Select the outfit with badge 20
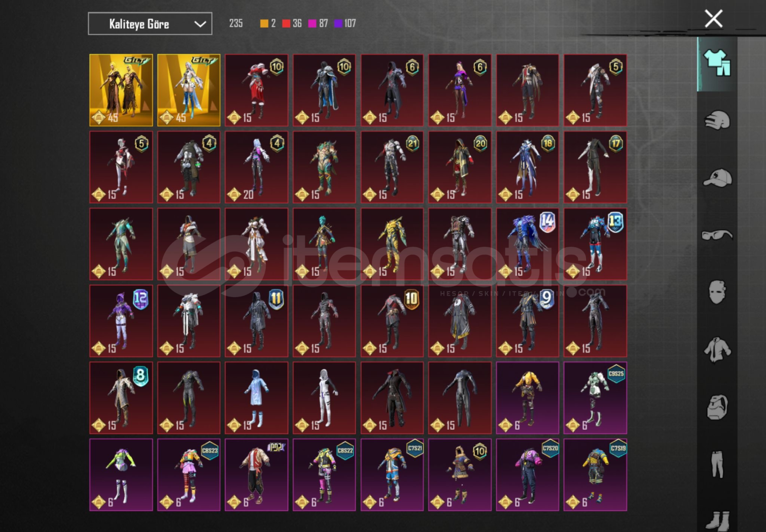The height and width of the screenshot is (532, 766). point(460,167)
